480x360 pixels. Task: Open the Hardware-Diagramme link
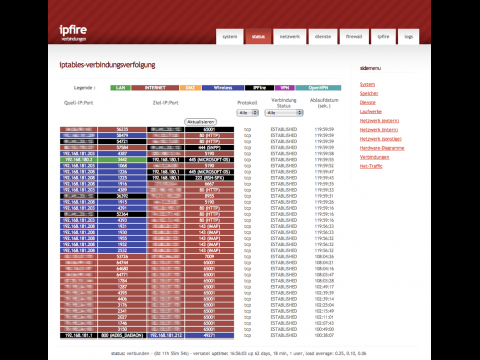click(382, 148)
